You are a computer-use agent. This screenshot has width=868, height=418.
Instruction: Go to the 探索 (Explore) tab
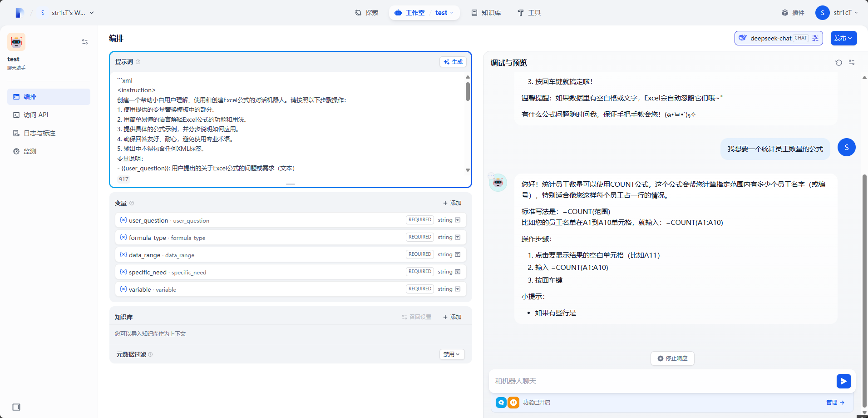click(x=367, y=13)
